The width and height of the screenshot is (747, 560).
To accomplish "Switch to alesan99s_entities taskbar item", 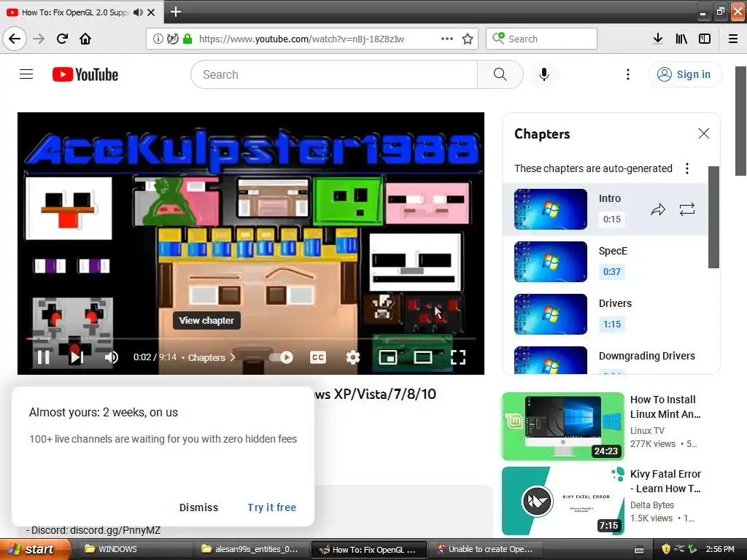I will (252, 549).
